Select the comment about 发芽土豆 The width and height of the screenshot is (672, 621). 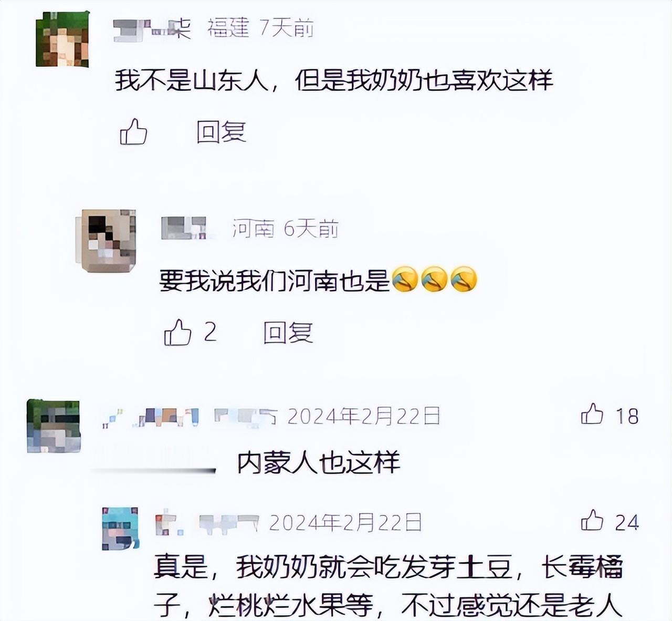point(388,586)
